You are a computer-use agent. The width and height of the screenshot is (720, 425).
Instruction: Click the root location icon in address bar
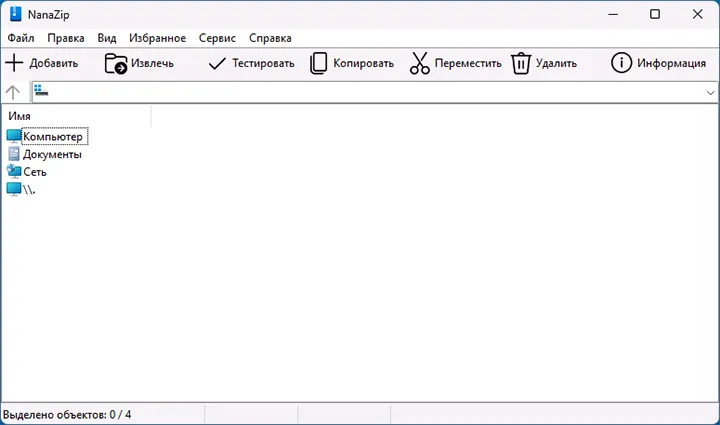point(41,90)
